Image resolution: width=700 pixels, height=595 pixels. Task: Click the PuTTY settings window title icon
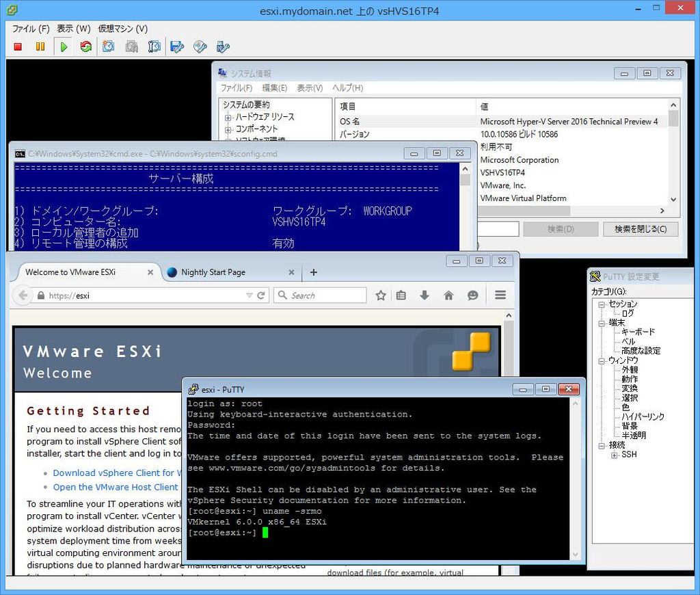point(595,276)
